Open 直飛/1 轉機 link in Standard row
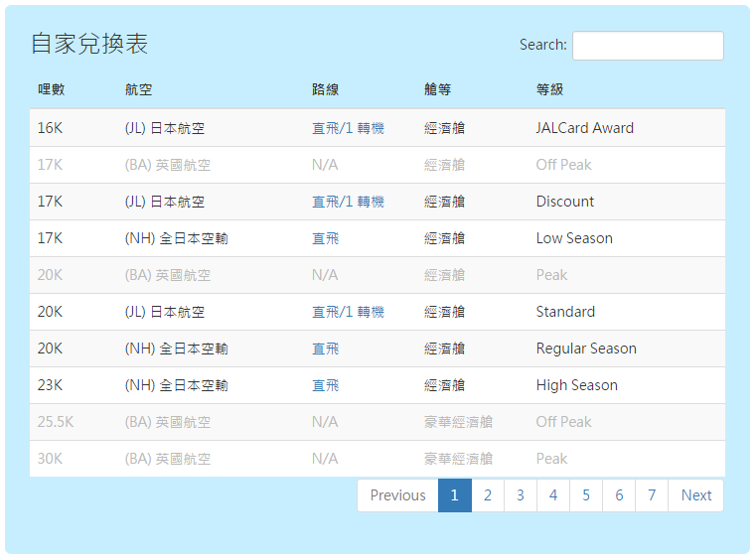 348,312
